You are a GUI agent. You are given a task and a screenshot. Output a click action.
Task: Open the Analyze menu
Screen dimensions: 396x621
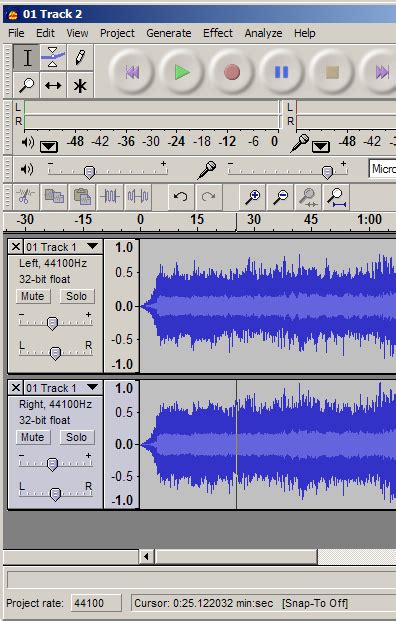(x=263, y=33)
